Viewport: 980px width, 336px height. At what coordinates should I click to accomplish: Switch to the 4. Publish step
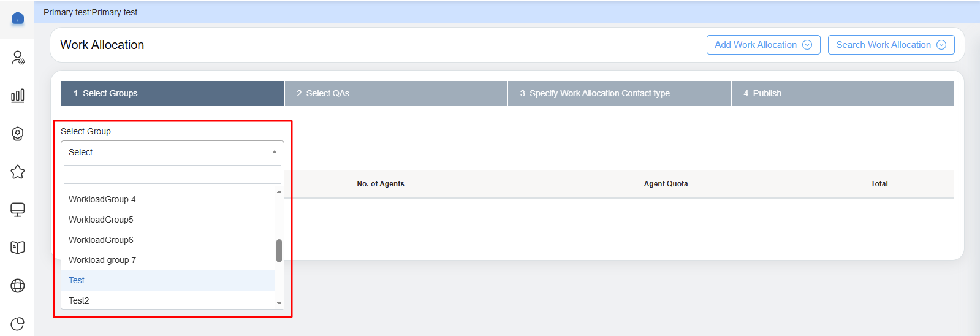click(842, 93)
